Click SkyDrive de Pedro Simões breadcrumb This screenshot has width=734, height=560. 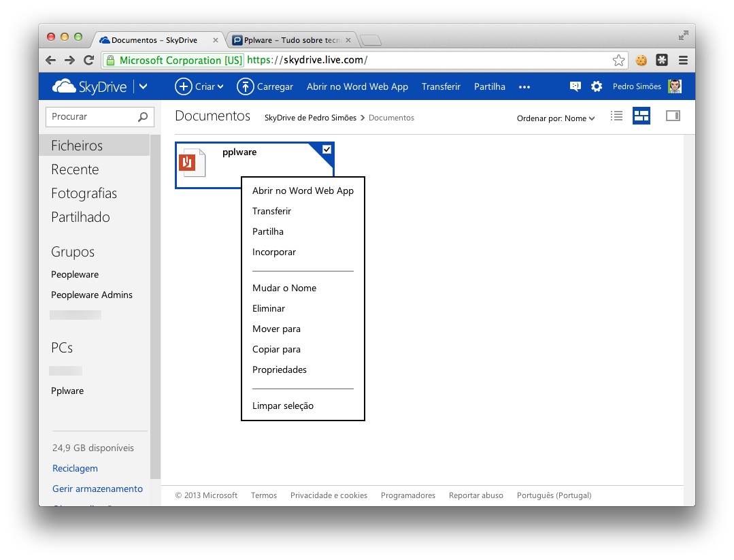pyautogui.click(x=310, y=118)
